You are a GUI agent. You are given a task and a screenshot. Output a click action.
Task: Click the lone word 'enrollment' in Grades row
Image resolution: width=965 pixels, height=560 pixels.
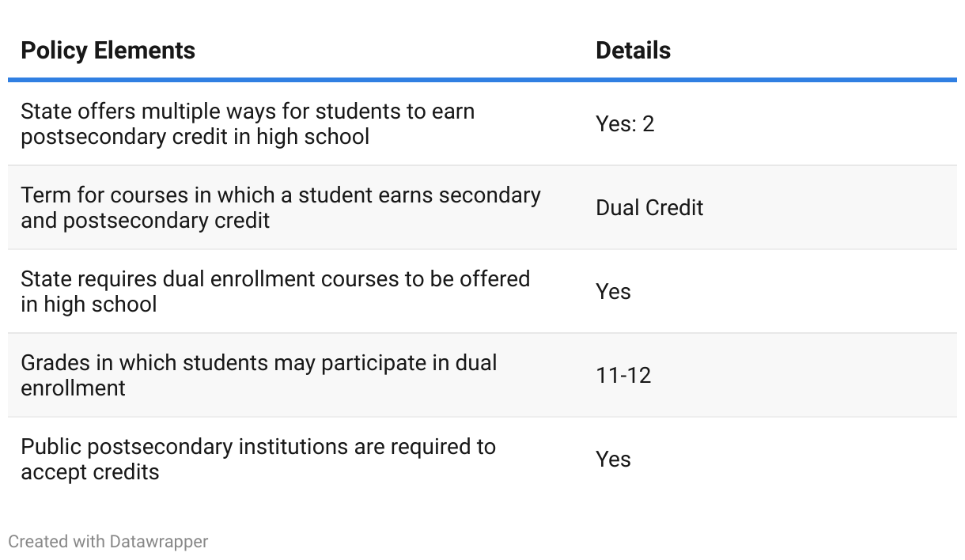tap(73, 388)
